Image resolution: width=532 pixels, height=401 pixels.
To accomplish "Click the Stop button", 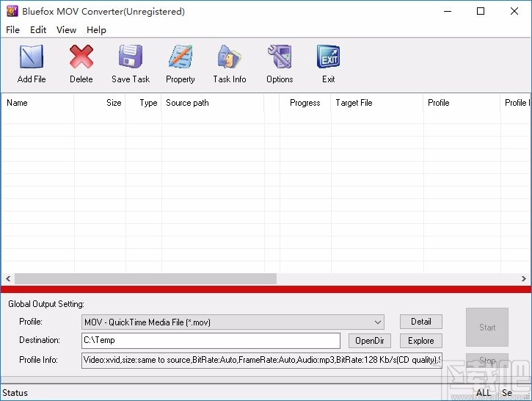I will click(x=487, y=361).
